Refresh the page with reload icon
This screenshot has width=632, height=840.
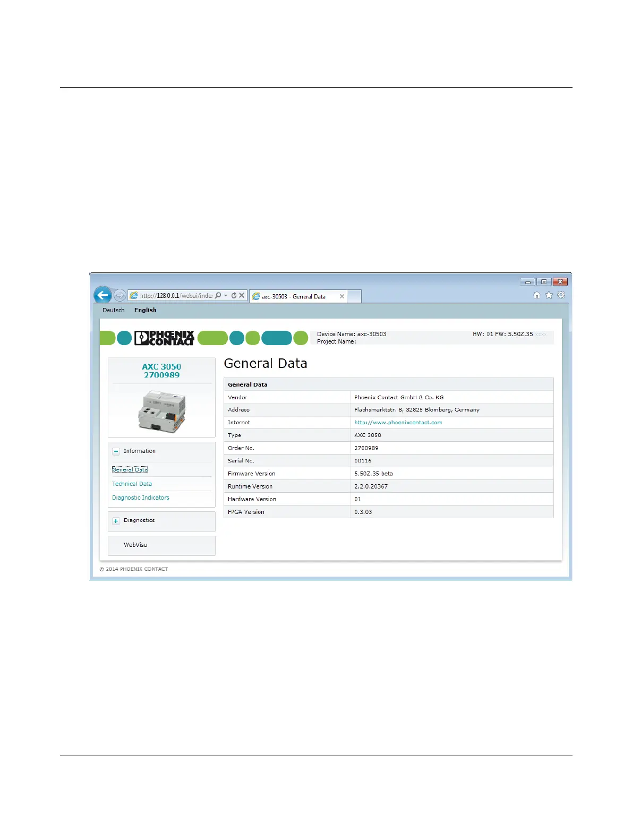pyautogui.click(x=234, y=295)
